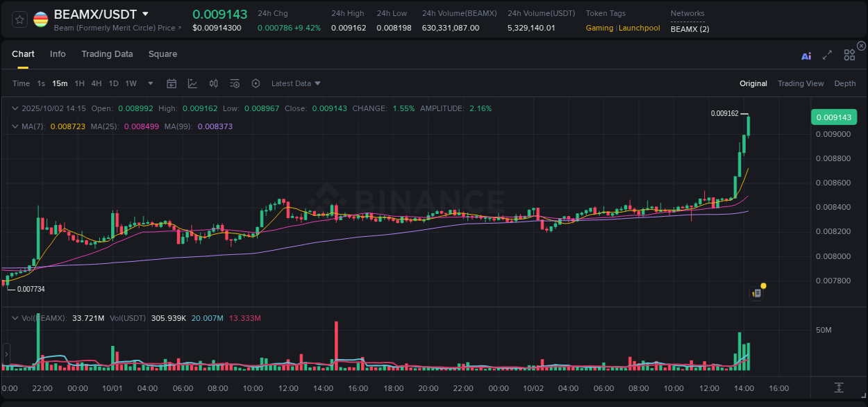Open the extra timeframe dropdown beside 1W
This screenshot has height=407, width=868.
tap(149, 83)
